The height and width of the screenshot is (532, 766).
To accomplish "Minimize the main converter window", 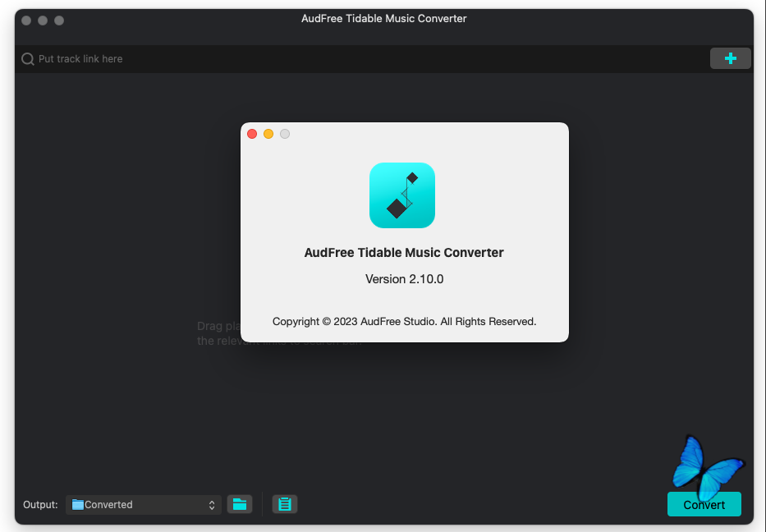I will (x=43, y=20).
